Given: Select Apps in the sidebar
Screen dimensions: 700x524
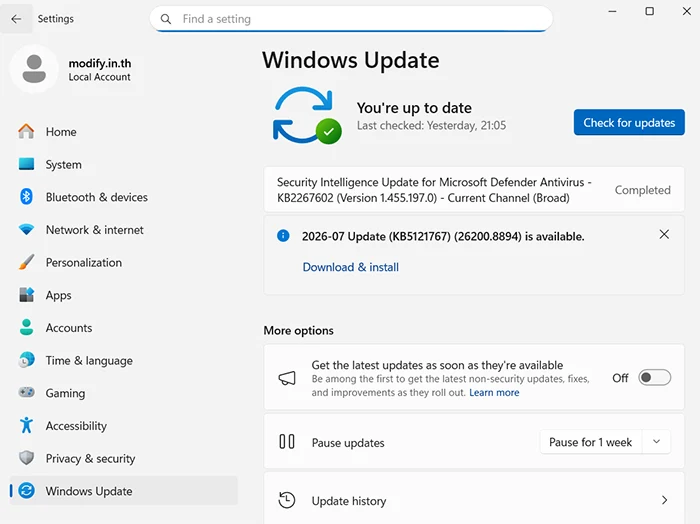Looking at the screenshot, I should click(x=124, y=295).
